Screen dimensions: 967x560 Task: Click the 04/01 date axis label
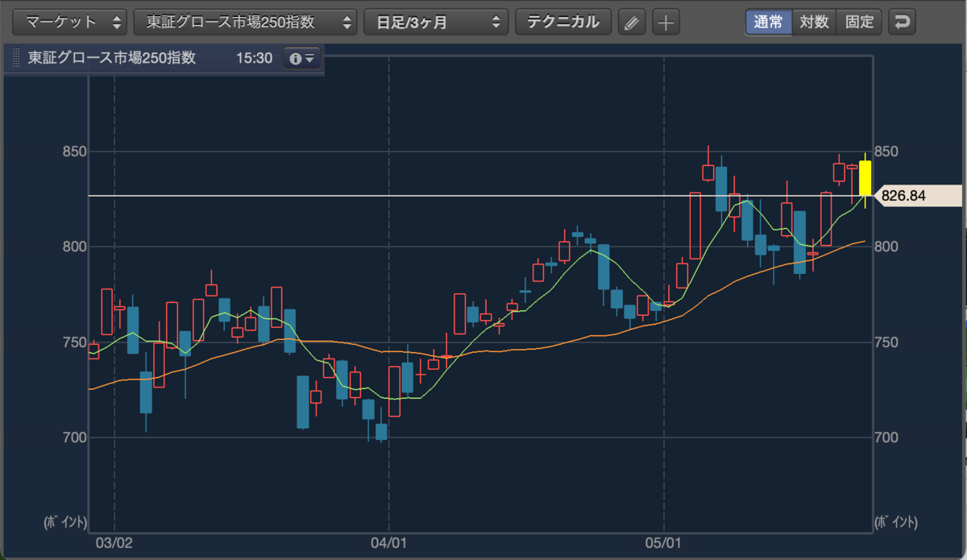(x=388, y=542)
